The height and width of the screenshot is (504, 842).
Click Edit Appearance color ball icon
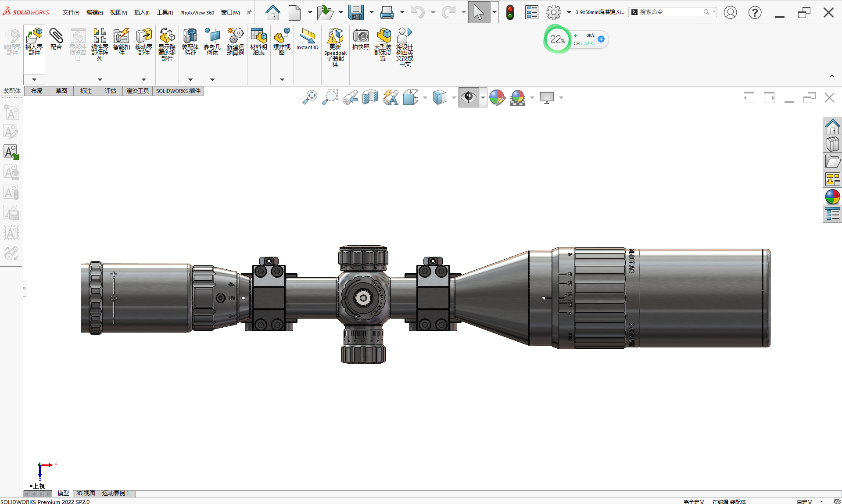coord(497,97)
